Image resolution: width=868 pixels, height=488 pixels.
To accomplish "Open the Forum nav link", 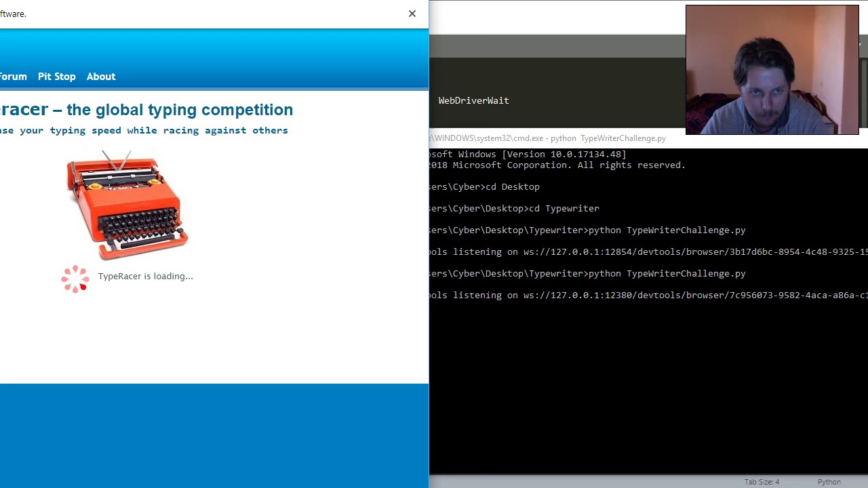I will click(x=13, y=77).
